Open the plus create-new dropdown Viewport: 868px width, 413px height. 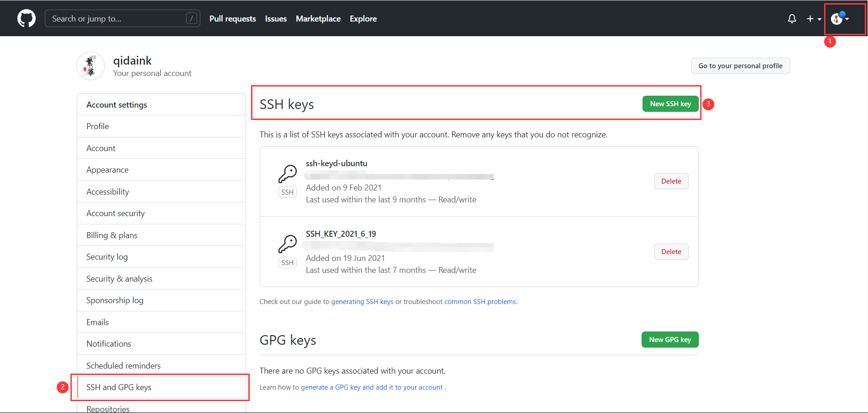coord(814,19)
